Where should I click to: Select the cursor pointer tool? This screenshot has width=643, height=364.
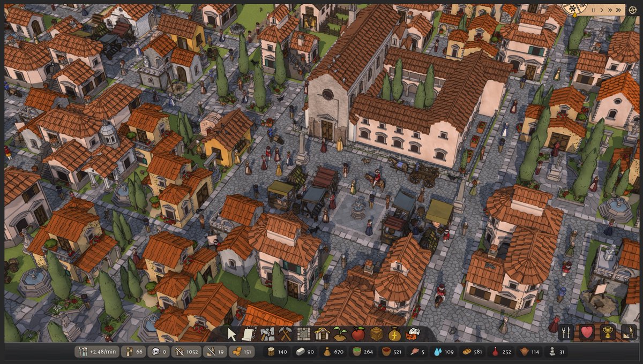point(231,334)
